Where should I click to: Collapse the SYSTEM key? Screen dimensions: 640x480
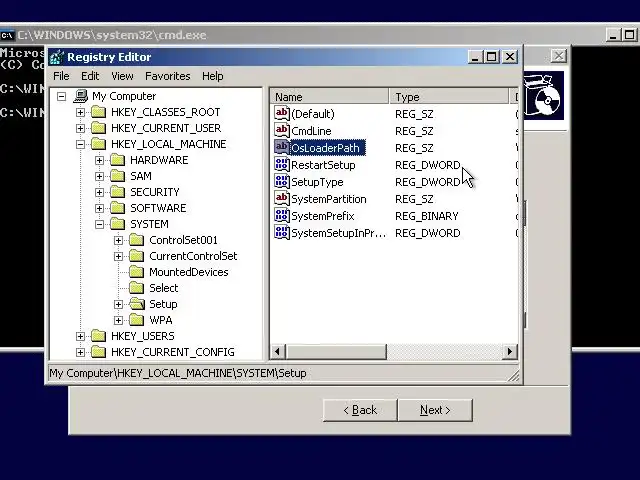tap(100, 224)
